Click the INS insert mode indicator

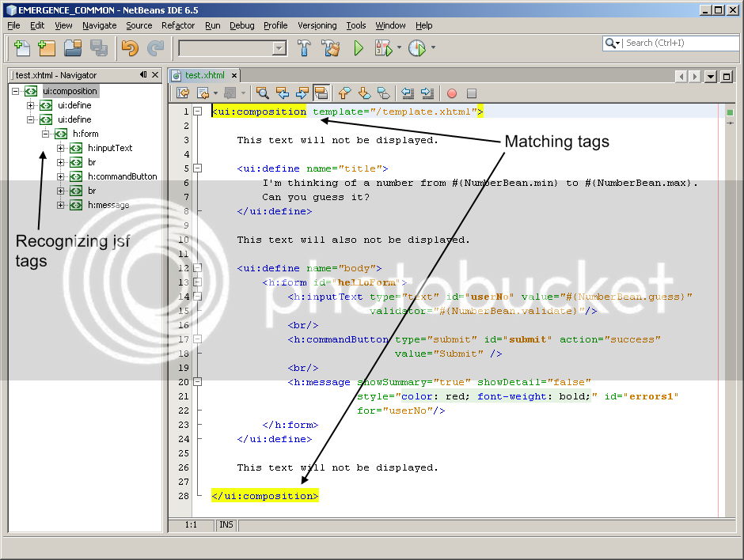(x=226, y=524)
